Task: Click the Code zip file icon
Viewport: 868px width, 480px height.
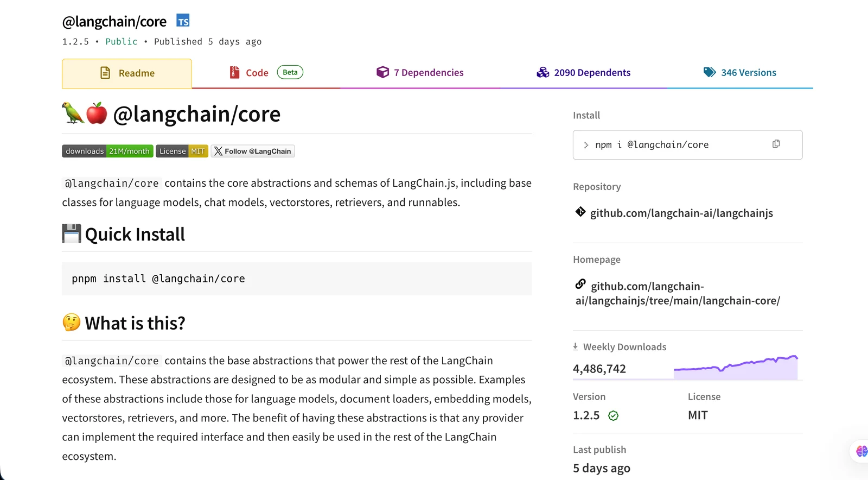Action: [x=234, y=72]
